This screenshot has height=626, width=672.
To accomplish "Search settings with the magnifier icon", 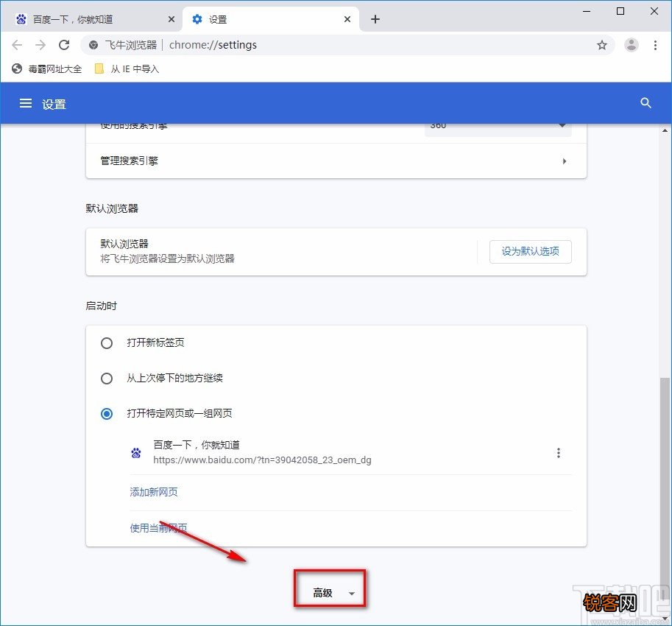I will (646, 103).
